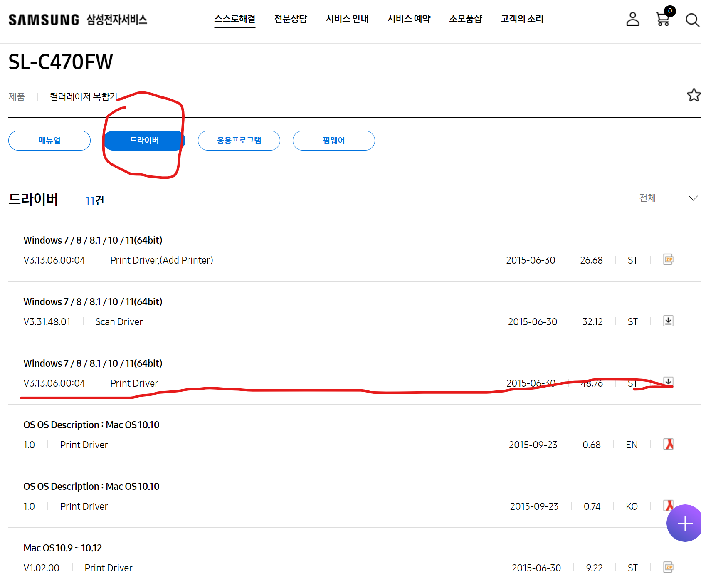
Task: Expand the 전체 filter dropdown
Action: tap(669, 198)
